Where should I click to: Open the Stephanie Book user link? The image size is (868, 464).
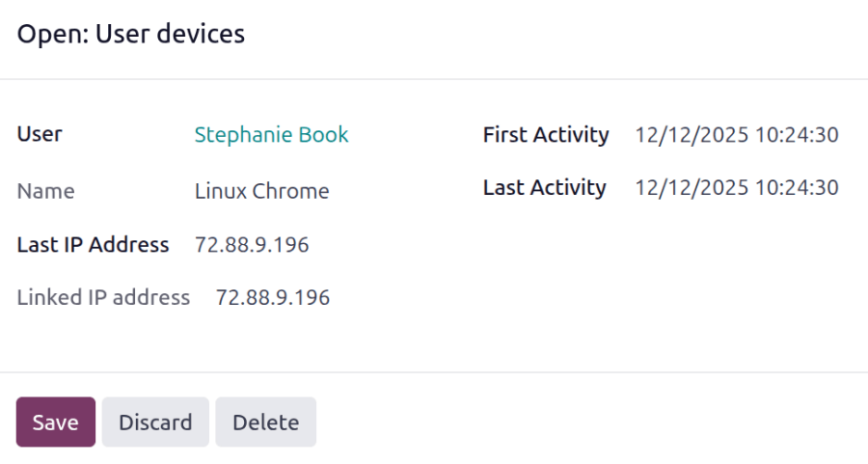tap(271, 135)
